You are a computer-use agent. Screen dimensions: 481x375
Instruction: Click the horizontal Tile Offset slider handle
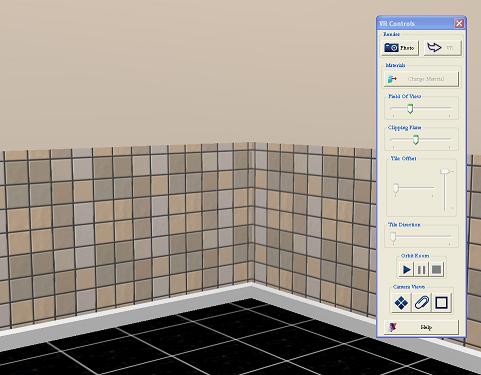[x=396, y=189]
